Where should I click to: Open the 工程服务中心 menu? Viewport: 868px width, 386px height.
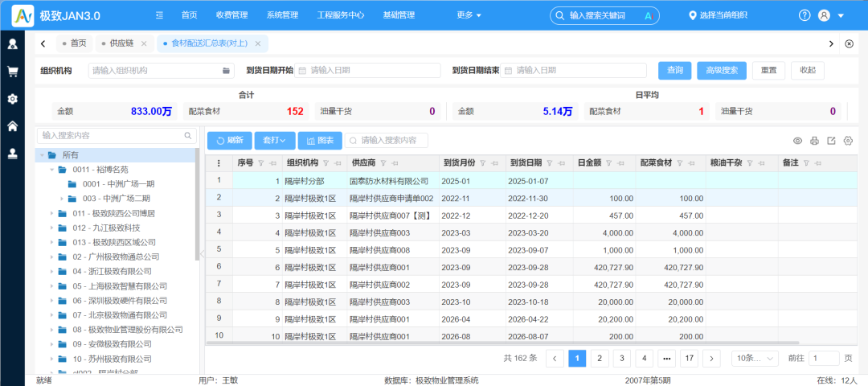pos(341,15)
